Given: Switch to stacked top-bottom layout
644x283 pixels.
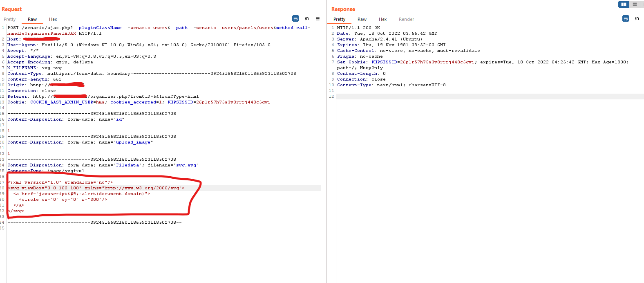Looking at the screenshot, I should click(635, 4).
